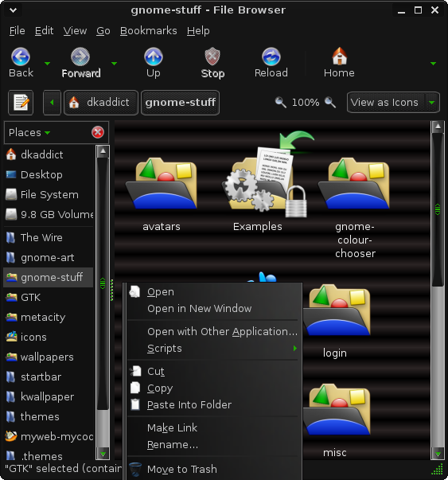The height and width of the screenshot is (480, 448).
Task: Click main view scrollbar down arrow
Action: coord(438,454)
